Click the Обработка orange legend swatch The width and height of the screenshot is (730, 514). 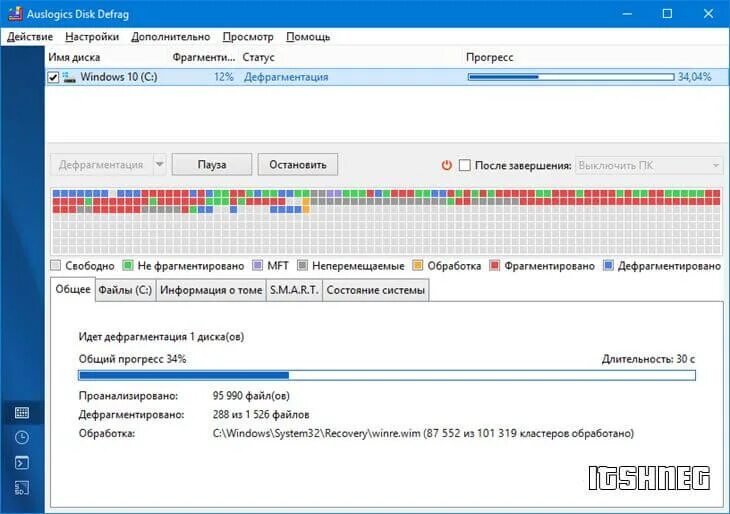pyautogui.click(x=418, y=265)
